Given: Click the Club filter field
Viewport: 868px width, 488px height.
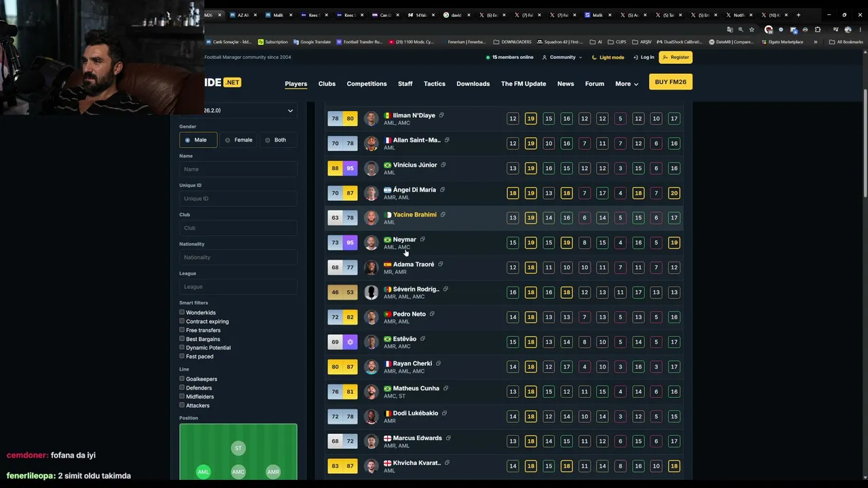Looking at the screenshot, I should click(238, 228).
